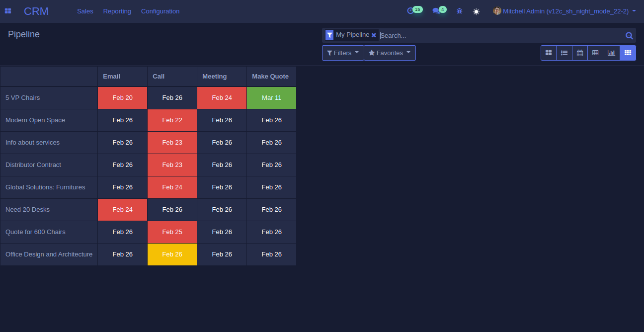This screenshot has width=644, height=332.
Task: Open the Distributor Contract row
Action: tap(49, 165)
